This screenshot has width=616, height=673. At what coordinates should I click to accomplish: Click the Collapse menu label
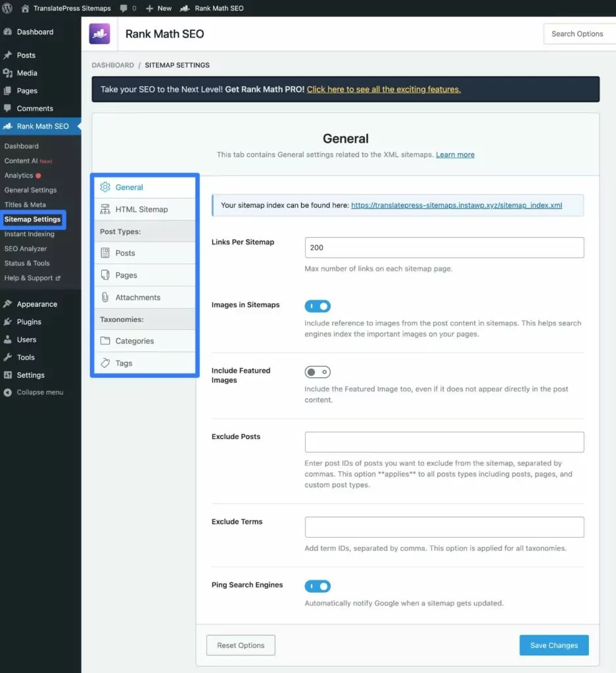tap(40, 392)
